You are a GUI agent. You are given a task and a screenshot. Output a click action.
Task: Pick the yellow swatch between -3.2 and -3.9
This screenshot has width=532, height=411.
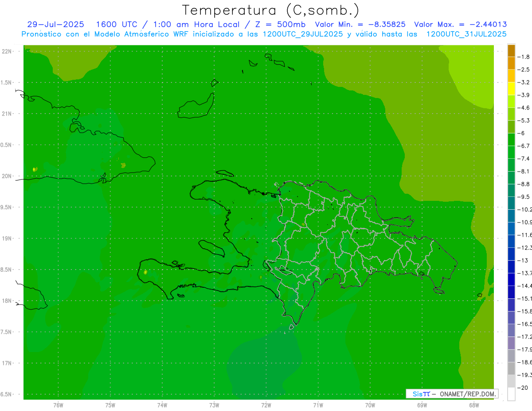(x=511, y=89)
